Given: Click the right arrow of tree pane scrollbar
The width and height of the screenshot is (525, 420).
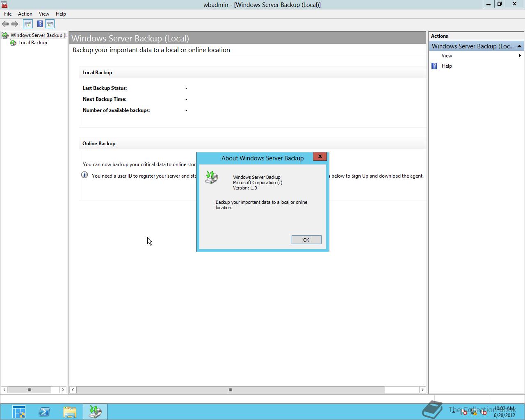Looking at the screenshot, I should pyautogui.click(x=63, y=390).
